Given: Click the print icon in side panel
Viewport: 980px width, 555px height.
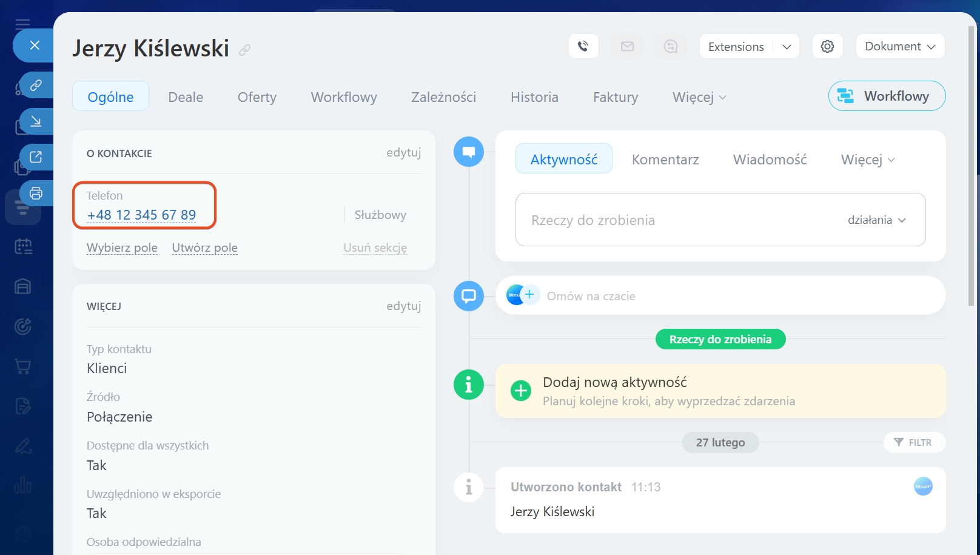Looking at the screenshot, I should [x=36, y=193].
